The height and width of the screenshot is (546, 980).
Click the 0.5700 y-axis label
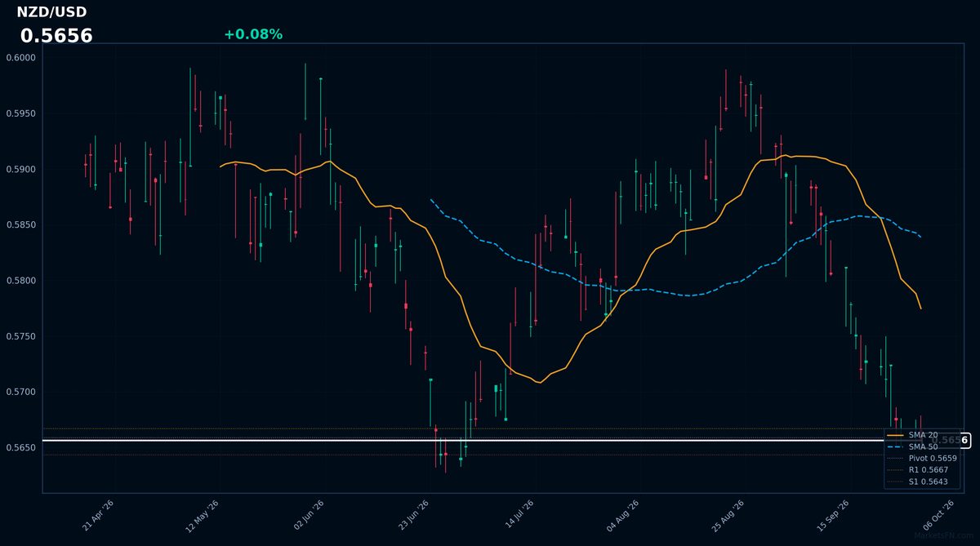click(21, 392)
